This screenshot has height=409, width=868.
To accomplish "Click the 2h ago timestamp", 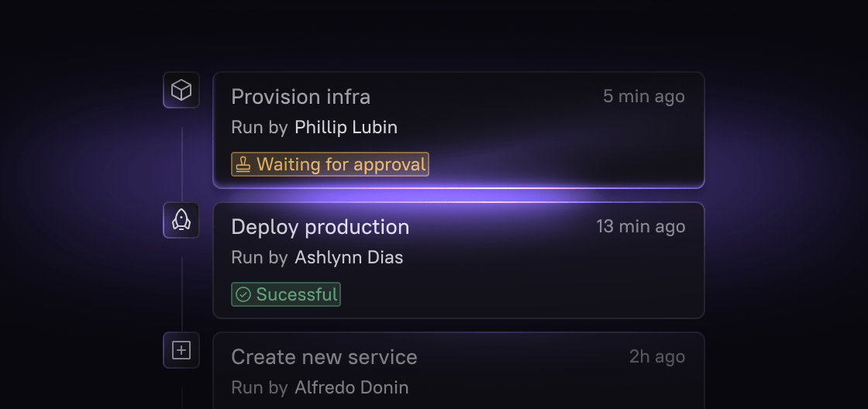I will (x=657, y=357).
